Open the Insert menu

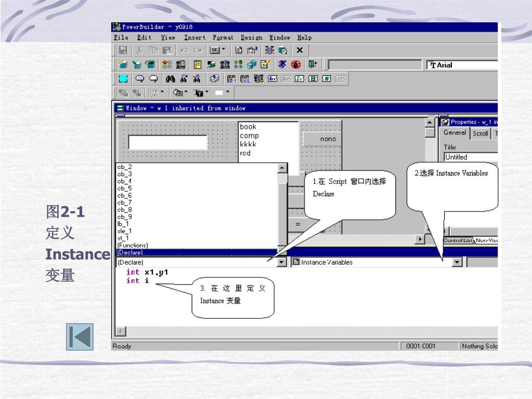195,37
